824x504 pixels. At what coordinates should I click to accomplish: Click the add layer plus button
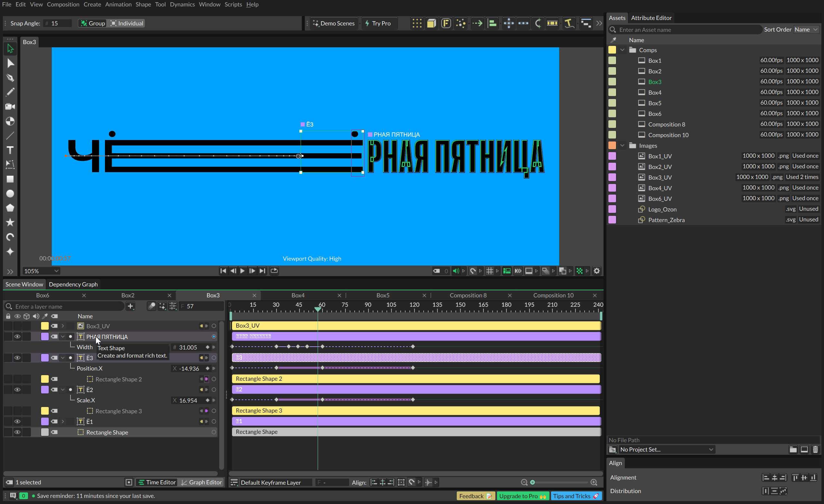coord(130,306)
